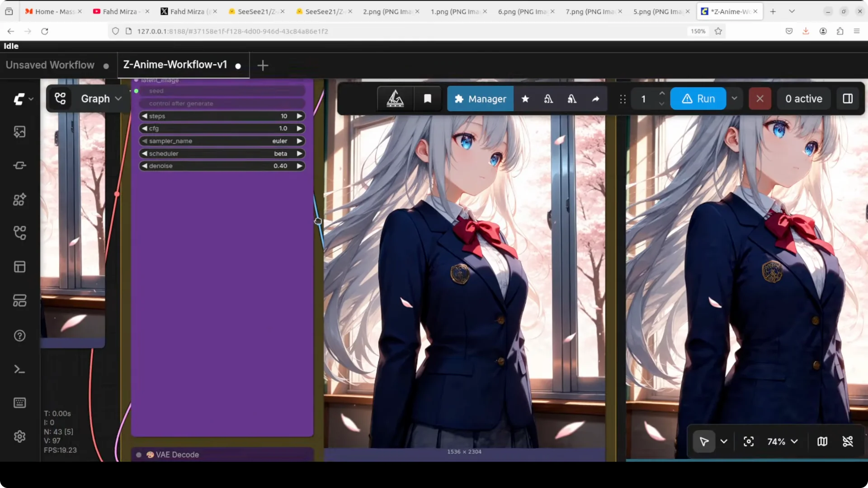Open the zoom 74% dropdown
The width and height of the screenshot is (868, 488).
[782, 441]
